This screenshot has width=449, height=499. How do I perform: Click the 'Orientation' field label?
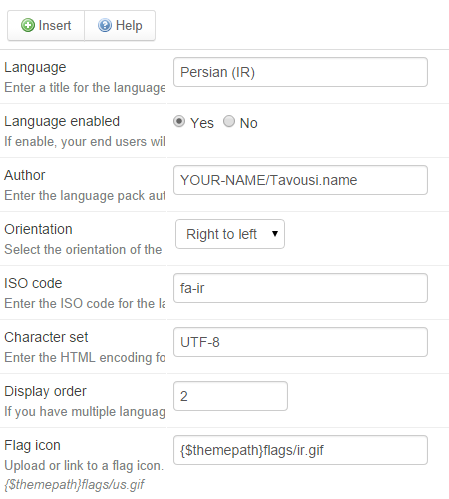click(x=38, y=229)
